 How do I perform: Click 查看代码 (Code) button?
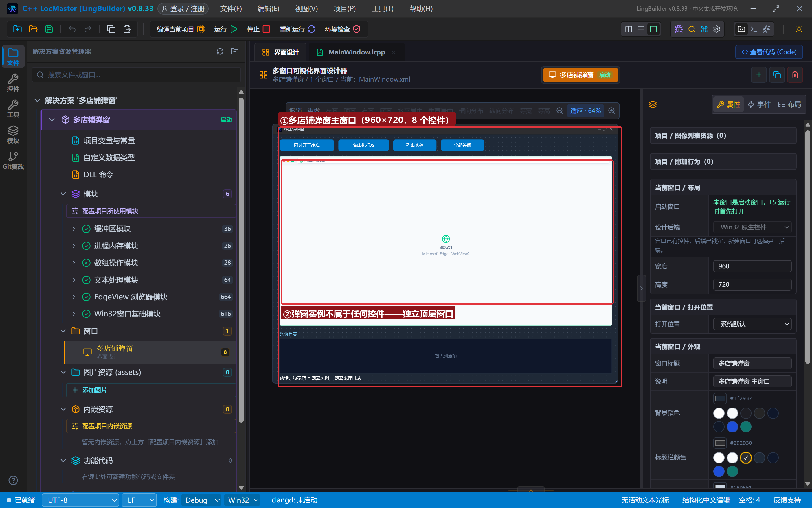769,52
